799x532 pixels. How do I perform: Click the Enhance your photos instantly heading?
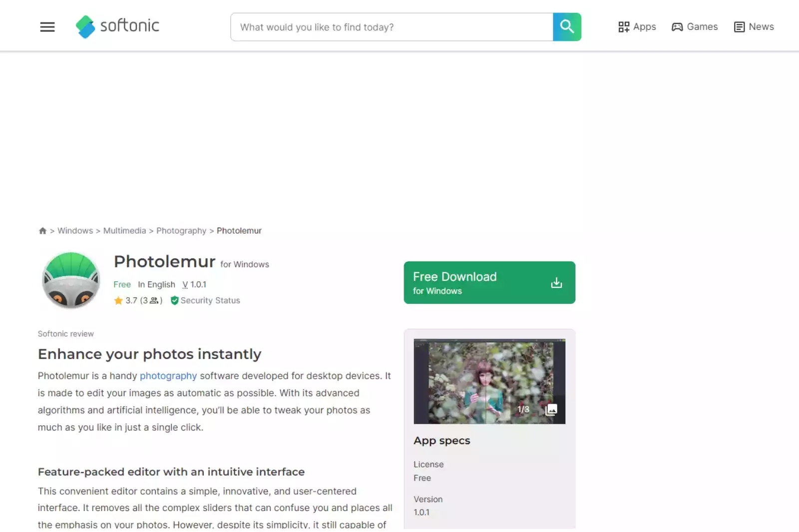point(150,354)
